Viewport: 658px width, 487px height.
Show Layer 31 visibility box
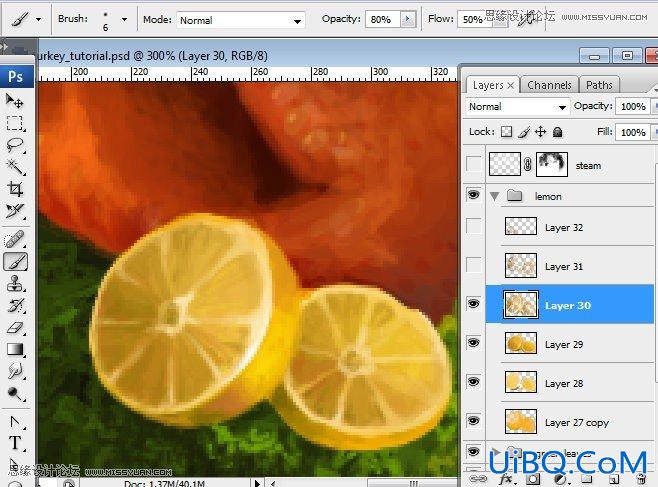pyautogui.click(x=474, y=265)
